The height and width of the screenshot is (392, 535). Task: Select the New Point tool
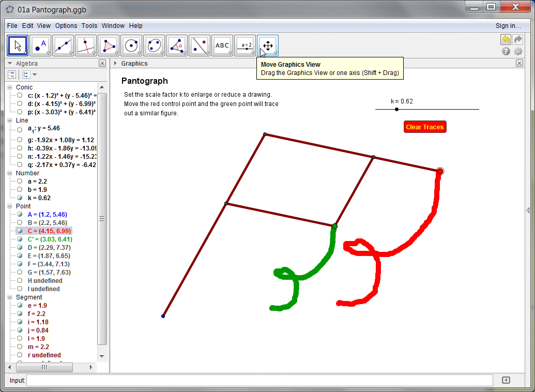tap(40, 46)
